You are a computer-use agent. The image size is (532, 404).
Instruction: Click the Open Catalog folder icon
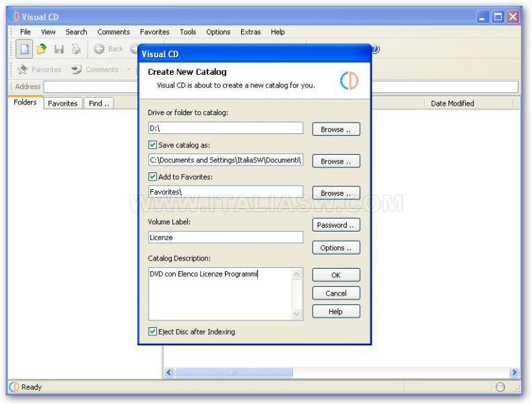coord(41,49)
